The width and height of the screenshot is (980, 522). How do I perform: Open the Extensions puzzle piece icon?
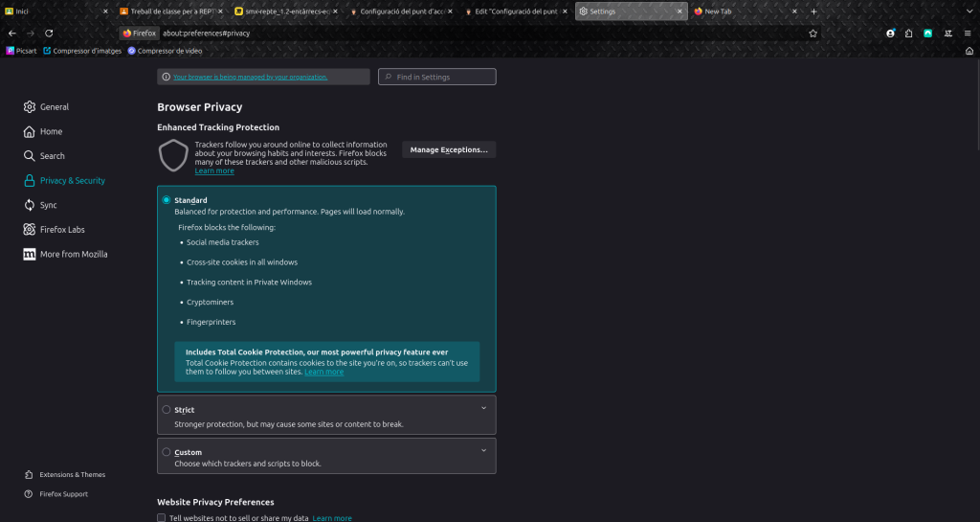[908, 33]
